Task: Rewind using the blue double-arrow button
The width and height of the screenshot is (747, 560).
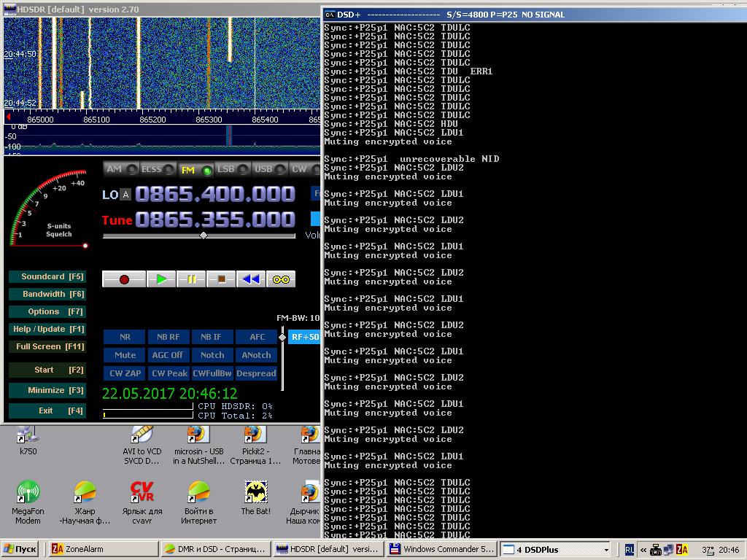Action: click(x=251, y=279)
